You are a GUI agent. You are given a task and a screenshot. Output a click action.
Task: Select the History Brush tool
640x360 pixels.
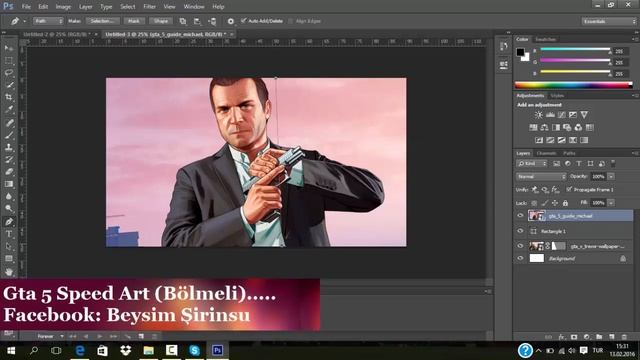(x=9, y=159)
